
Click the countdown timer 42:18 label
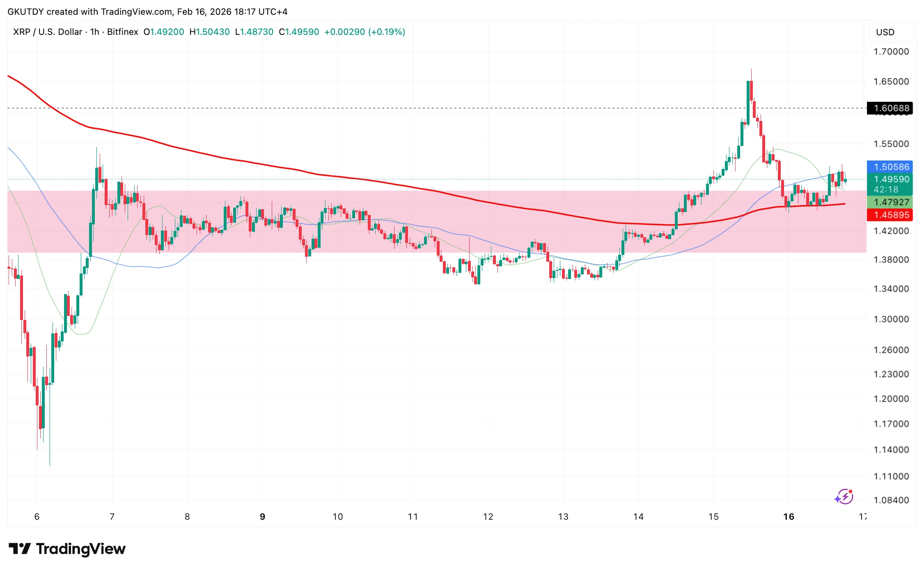[x=886, y=190]
